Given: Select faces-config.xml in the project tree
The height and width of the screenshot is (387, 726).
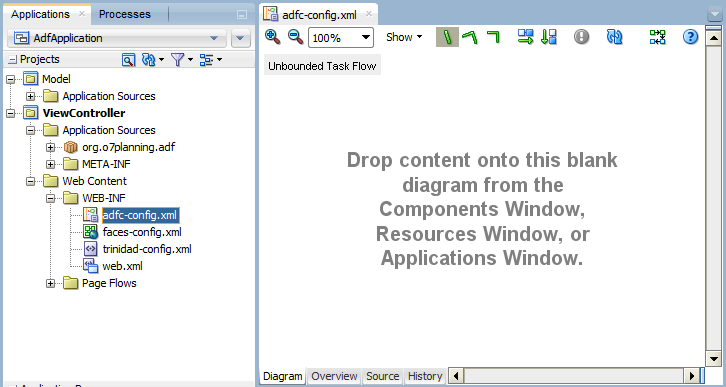Looking at the screenshot, I should (x=142, y=232).
